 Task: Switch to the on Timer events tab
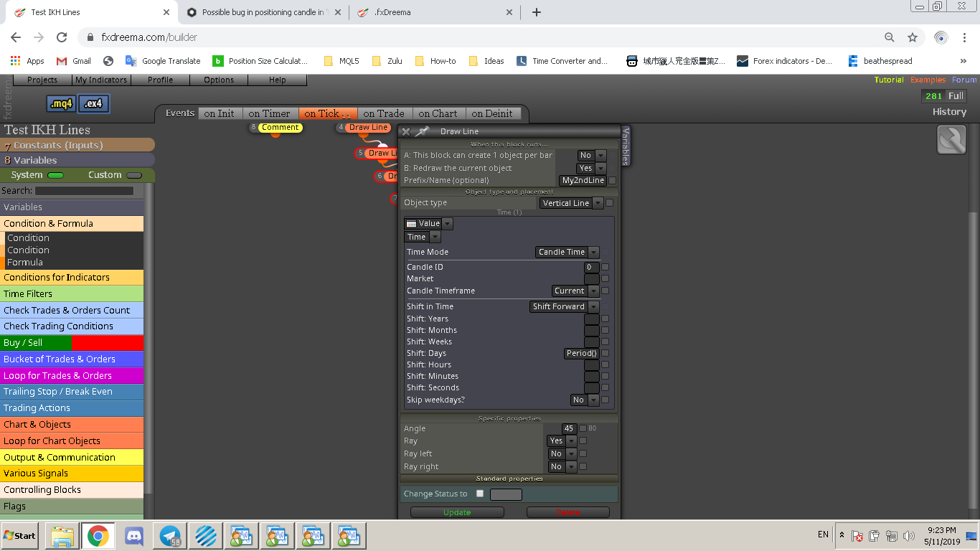point(269,113)
